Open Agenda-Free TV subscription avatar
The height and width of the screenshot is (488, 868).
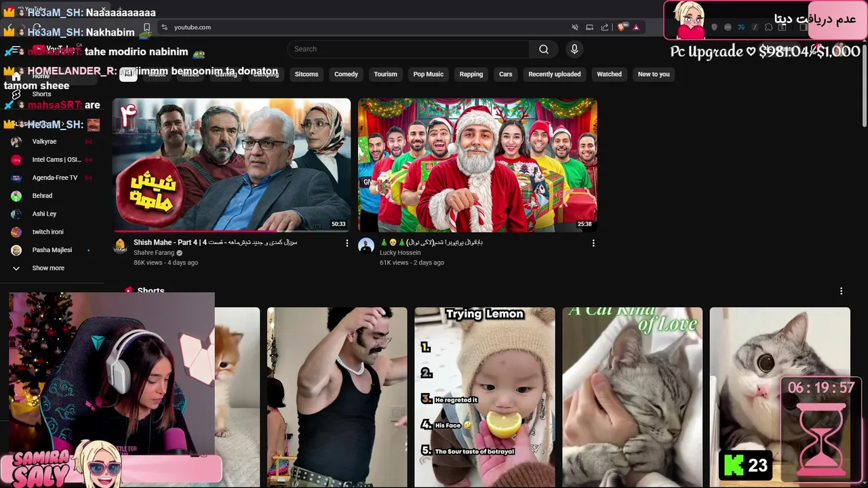click(x=16, y=178)
